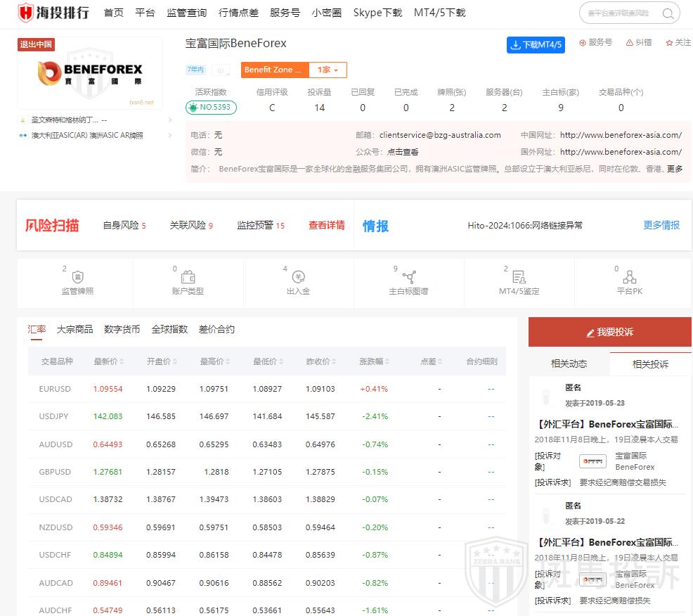This screenshot has height=616, width=693.
Task: Sort by 涨跌幅 column arrows
Action: coord(386,361)
